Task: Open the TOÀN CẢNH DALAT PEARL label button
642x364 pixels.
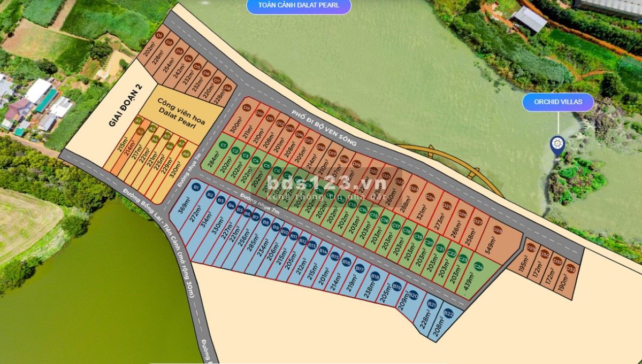Action: (298, 6)
